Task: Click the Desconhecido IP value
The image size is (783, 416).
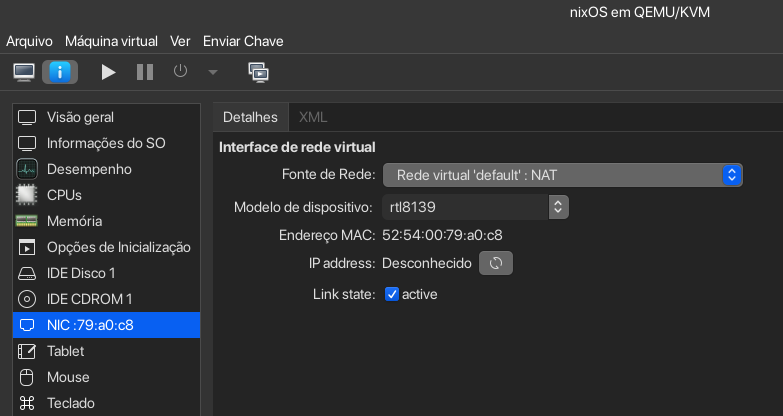Action: click(426, 263)
